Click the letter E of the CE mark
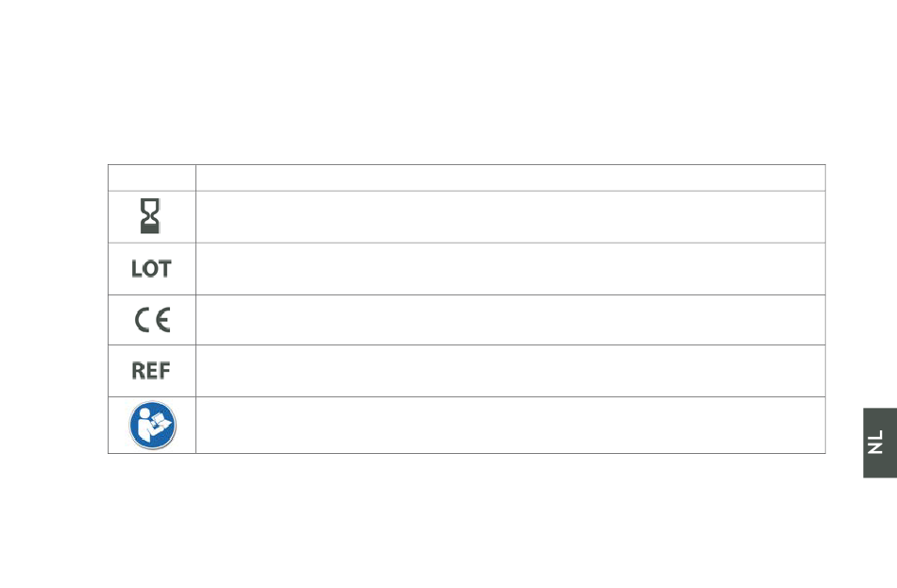 [x=163, y=320]
